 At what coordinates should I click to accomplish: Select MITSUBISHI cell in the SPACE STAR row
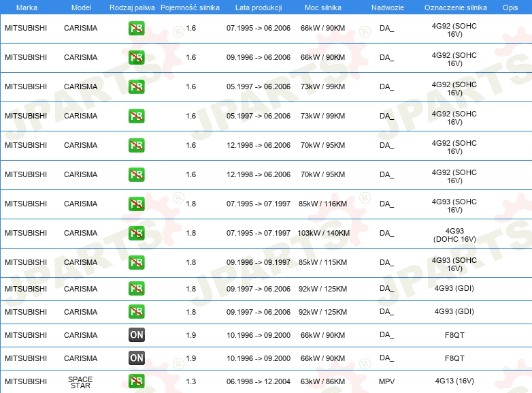click(26, 381)
